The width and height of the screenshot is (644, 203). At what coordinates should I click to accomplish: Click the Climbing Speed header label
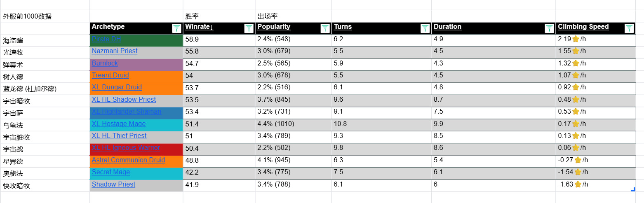tap(583, 27)
